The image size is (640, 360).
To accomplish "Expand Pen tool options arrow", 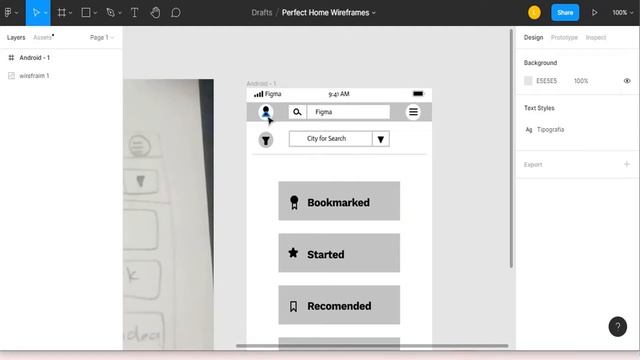I will point(120,13).
